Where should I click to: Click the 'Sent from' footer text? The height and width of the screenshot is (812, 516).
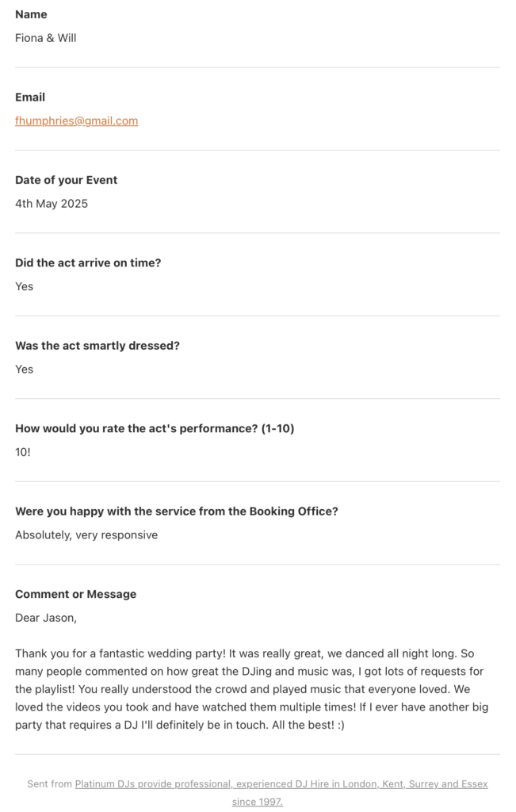(x=49, y=783)
